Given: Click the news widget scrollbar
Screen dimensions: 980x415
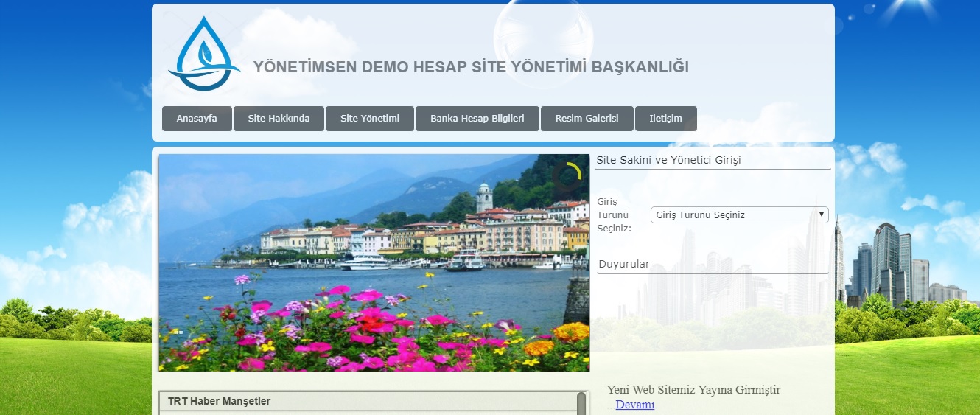Looking at the screenshot, I should coord(581,403).
